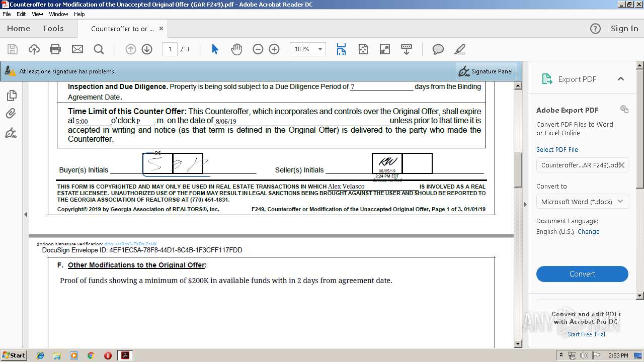This screenshot has width=644, height=362.
Task: Toggle full screen mode icon
Action: click(385, 49)
